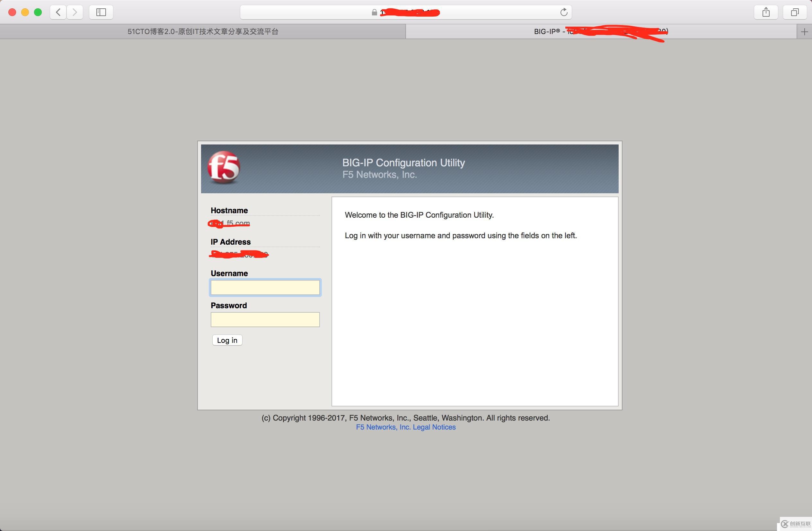Click the F5 Networks Legal Notices link
Image resolution: width=812 pixels, height=531 pixels.
tap(406, 427)
